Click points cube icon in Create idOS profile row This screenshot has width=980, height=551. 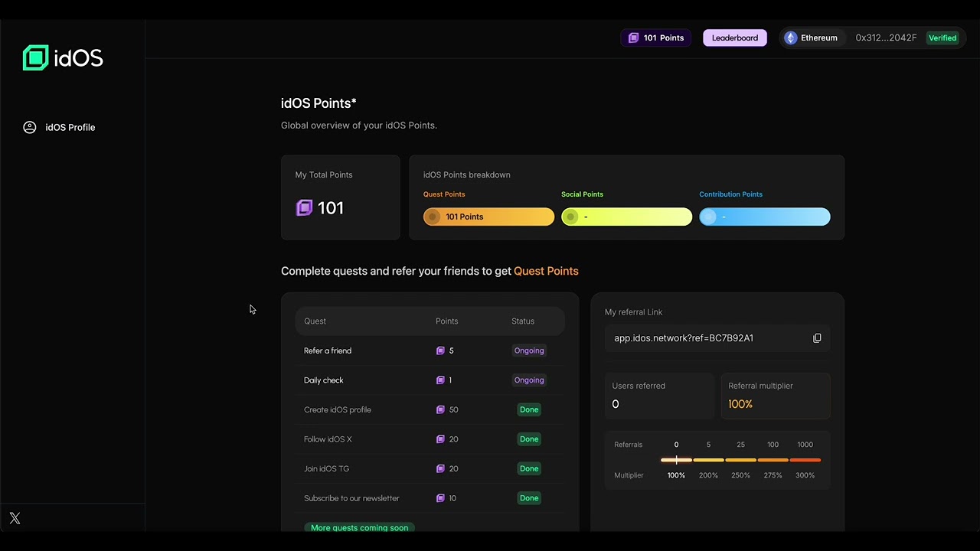[440, 409]
